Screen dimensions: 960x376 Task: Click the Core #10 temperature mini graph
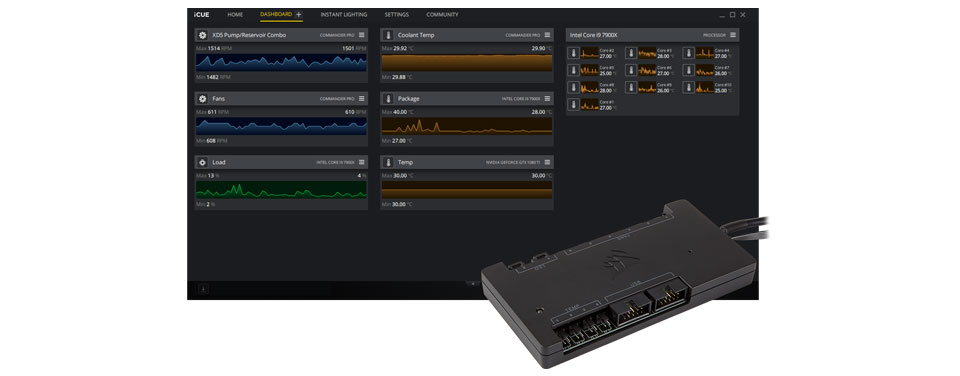point(705,88)
